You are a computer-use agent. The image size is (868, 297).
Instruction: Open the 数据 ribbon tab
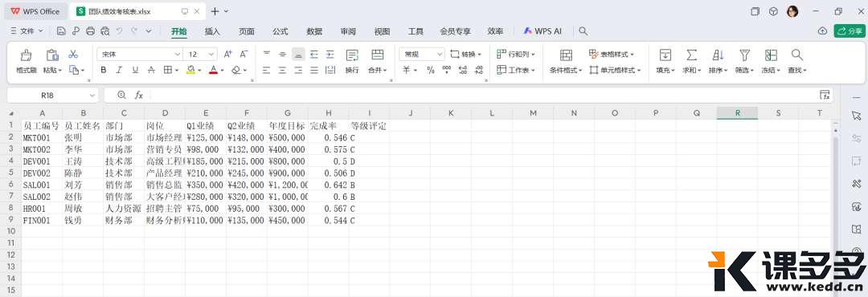314,31
